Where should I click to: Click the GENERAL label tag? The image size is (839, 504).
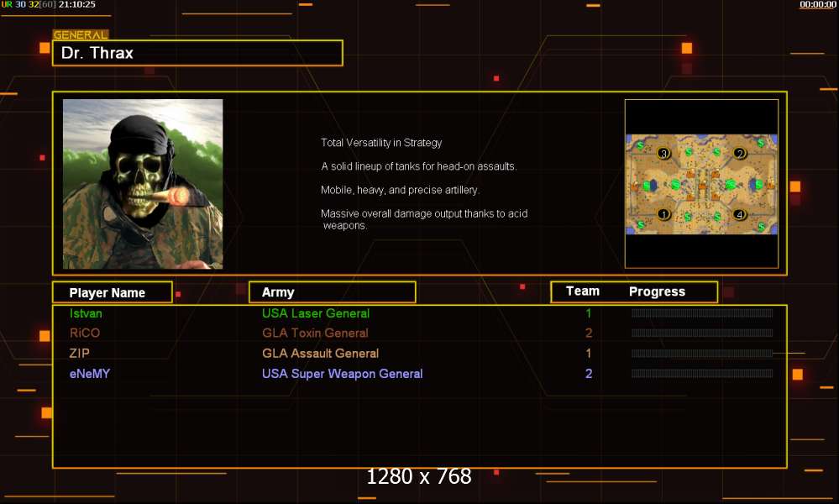click(x=81, y=34)
